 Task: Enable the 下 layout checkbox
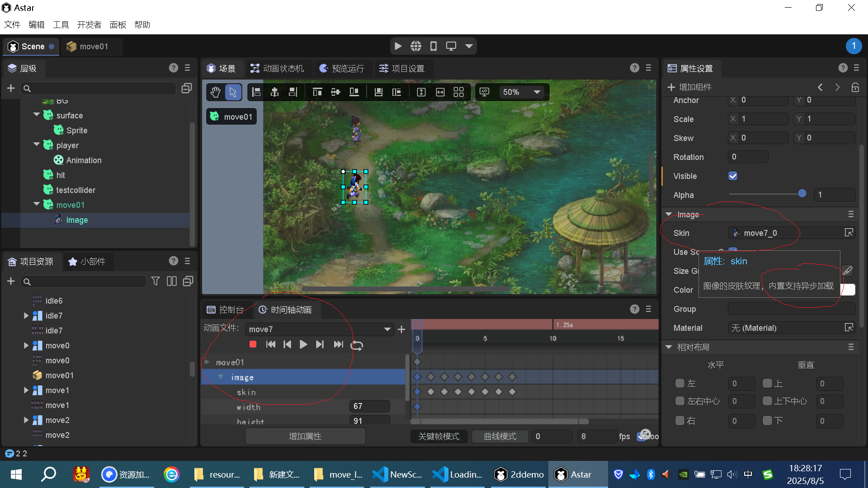tap(767, 421)
